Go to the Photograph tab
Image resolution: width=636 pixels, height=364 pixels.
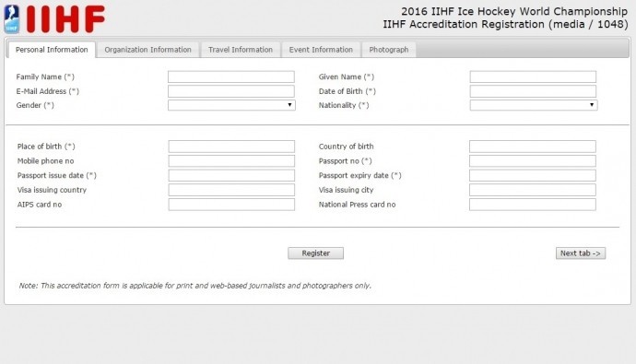pos(389,50)
